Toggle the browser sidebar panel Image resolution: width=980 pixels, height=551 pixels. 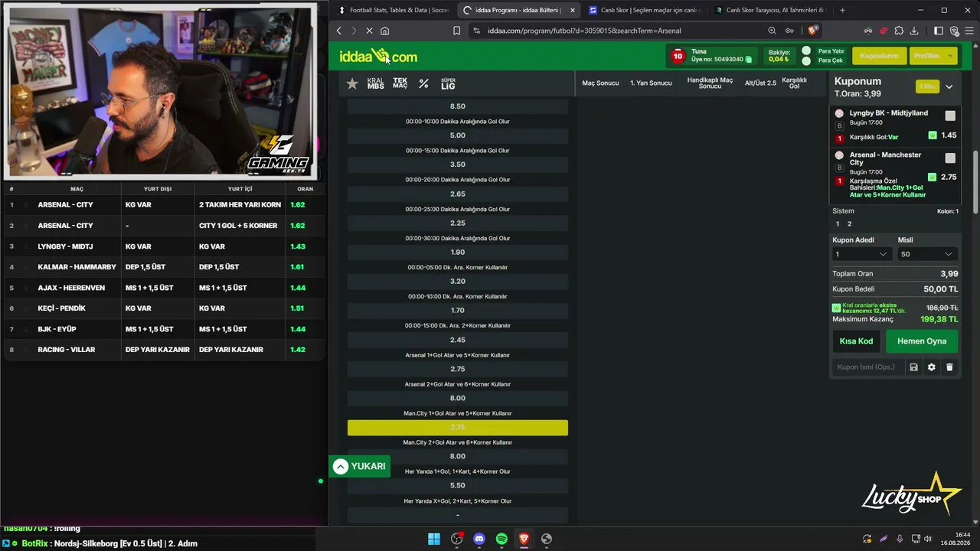tap(939, 31)
